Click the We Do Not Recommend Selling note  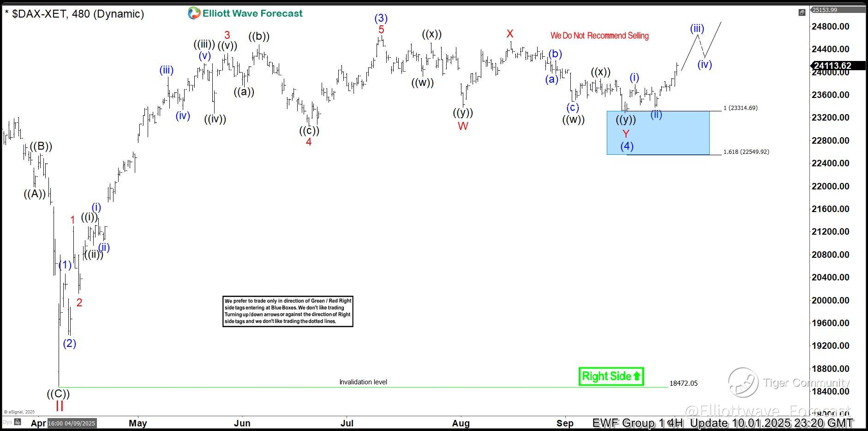pyautogui.click(x=599, y=36)
